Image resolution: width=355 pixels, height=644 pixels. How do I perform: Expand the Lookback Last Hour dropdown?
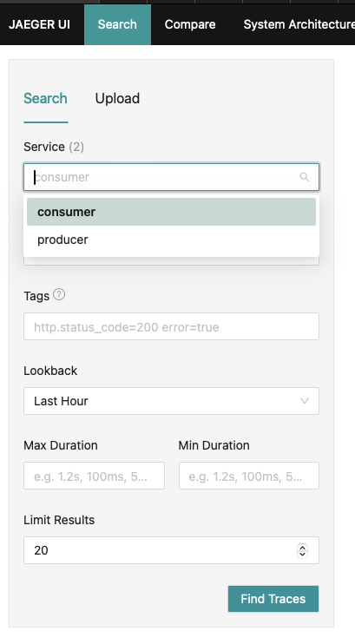coord(171,401)
